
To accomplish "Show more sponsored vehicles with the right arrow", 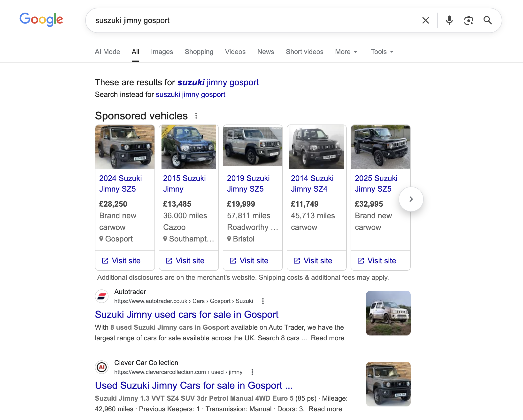I will 411,199.
